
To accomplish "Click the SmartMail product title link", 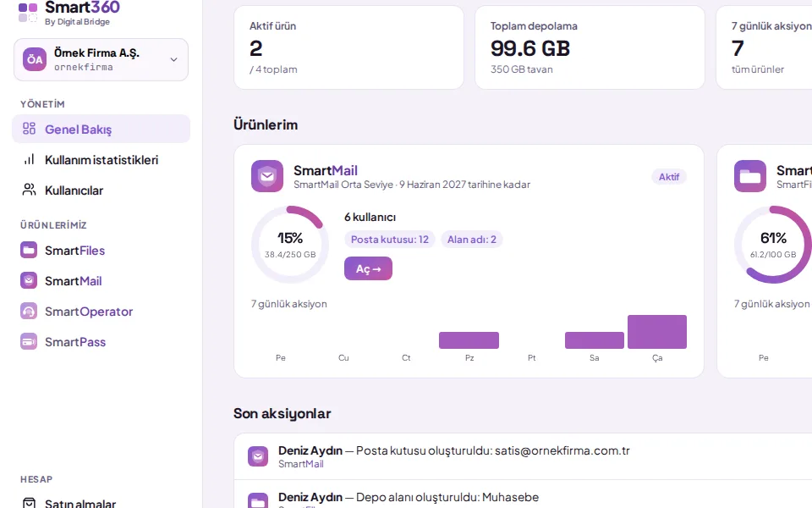I will [325, 170].
